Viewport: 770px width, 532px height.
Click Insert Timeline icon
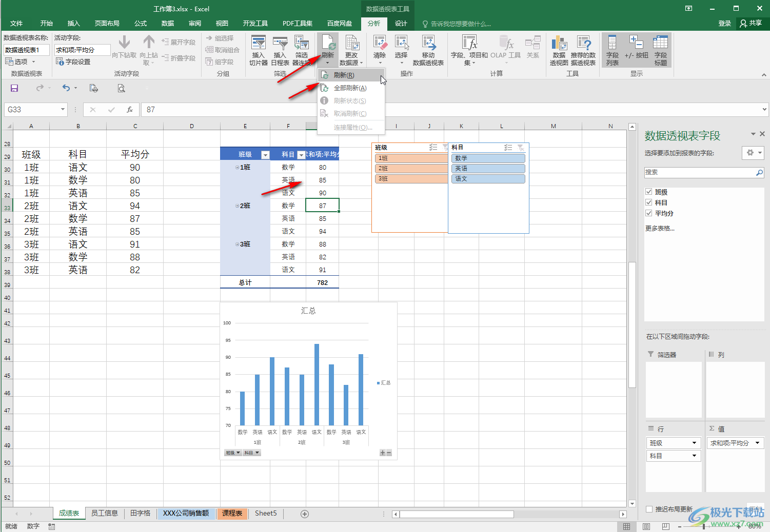coord(280,50)
